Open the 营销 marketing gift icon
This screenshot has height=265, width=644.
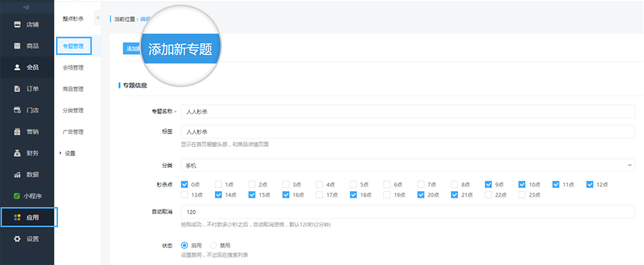point(17,131)
